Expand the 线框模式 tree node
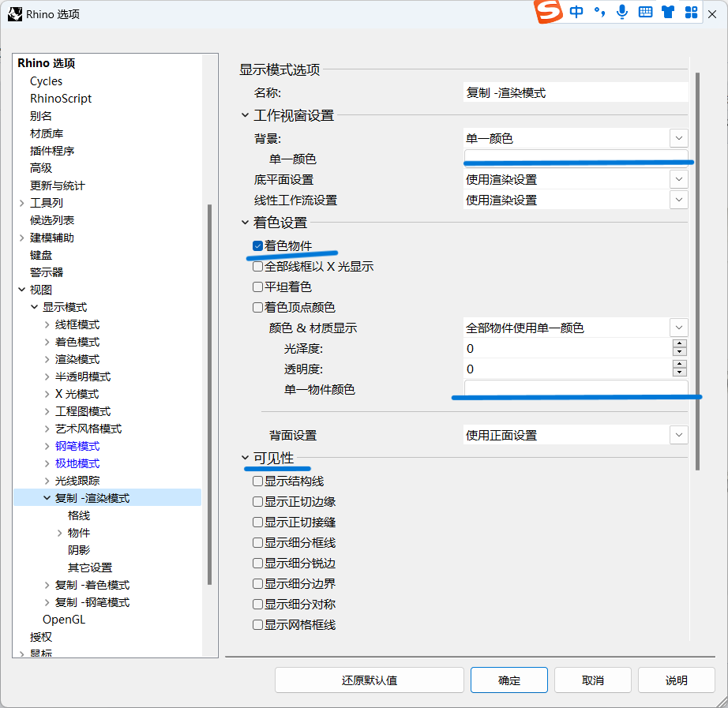The height and width of the screenshot is (708, 728). (47, 324)
